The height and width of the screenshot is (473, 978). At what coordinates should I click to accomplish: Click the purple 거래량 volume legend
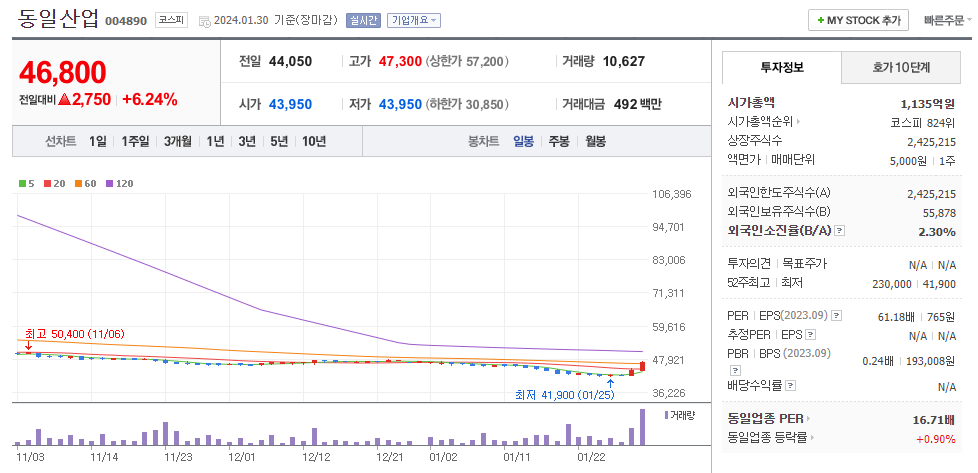(679, 415)
